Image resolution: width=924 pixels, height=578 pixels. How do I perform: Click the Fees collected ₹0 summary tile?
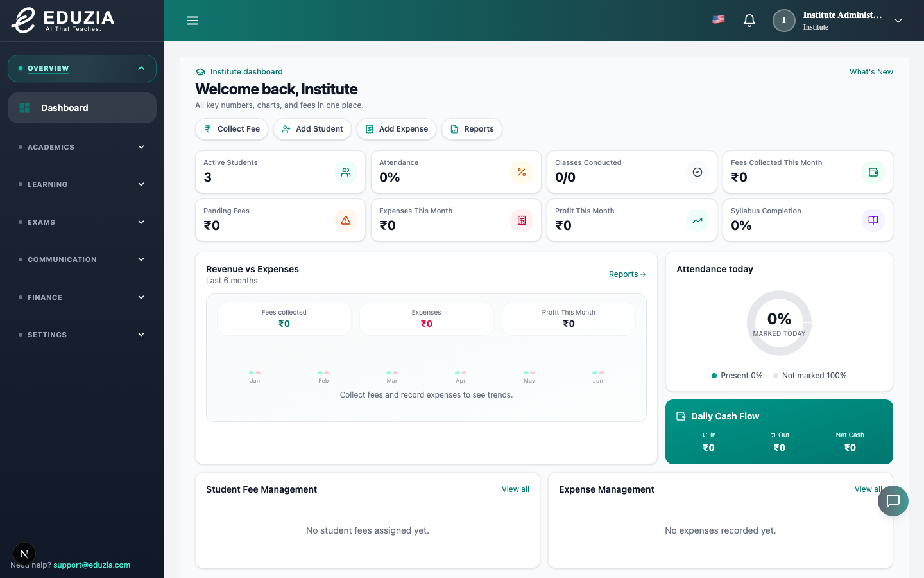[x=284, y=319]
